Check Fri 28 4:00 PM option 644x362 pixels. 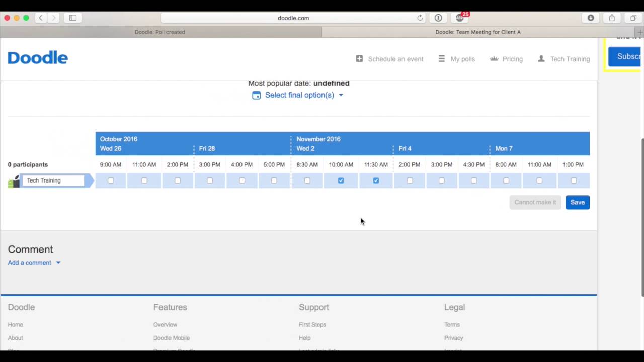point(242,180)
